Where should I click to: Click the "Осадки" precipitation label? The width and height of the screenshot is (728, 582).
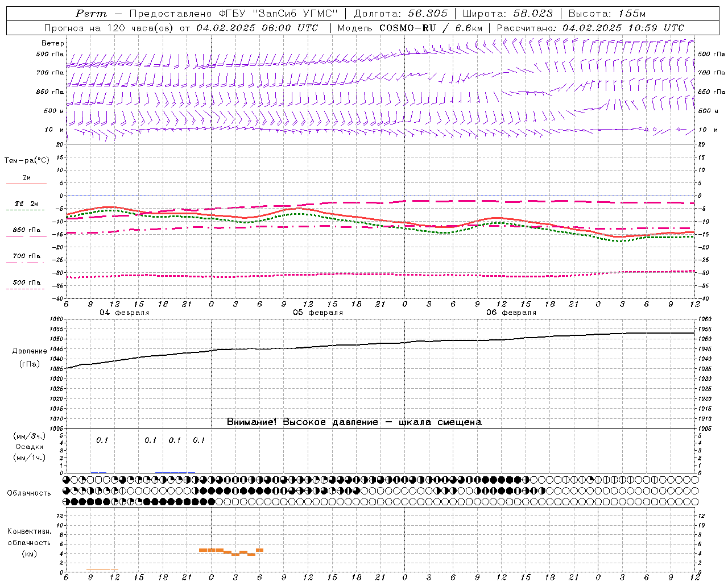click(x=30, y=447)
